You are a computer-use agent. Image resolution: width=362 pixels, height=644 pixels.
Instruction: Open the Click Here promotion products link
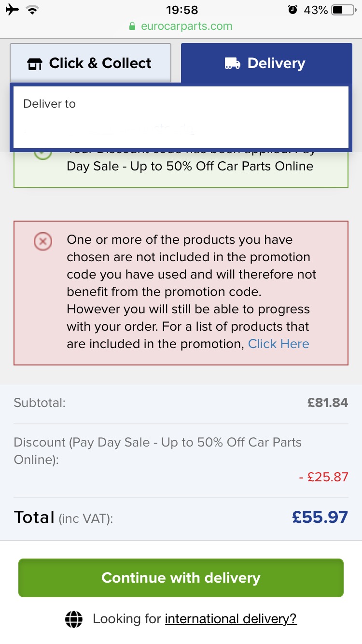tap(278, 344)
